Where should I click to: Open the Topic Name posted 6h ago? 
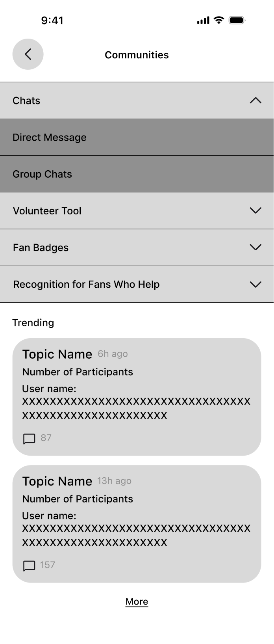(57, 354)
